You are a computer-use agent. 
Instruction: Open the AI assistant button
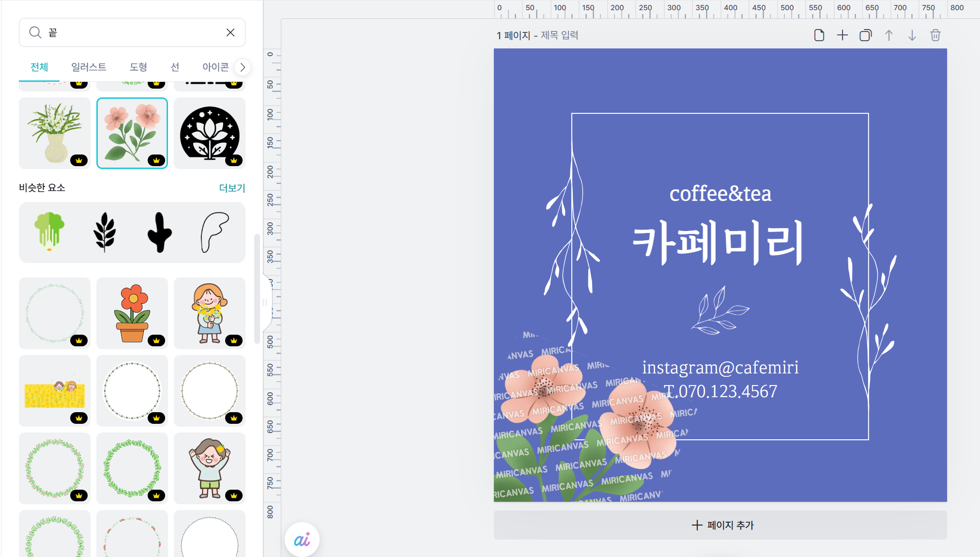click(x=302, y=540)
